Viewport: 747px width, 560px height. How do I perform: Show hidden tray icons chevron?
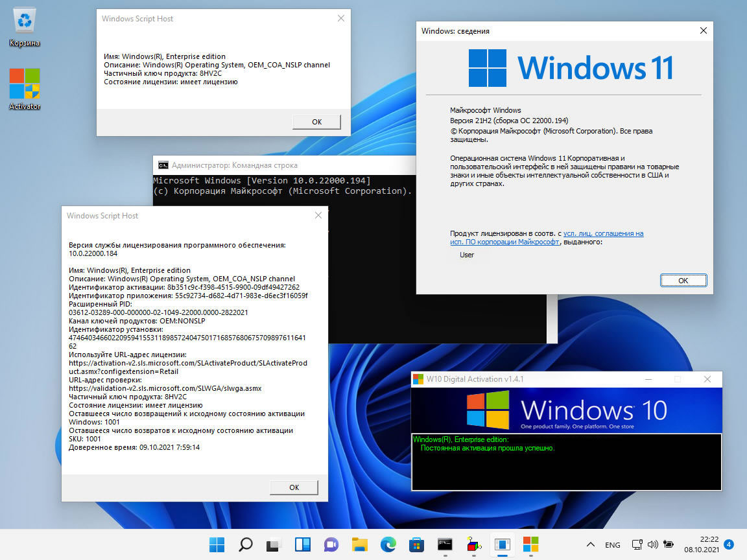(x=591, y=544)
